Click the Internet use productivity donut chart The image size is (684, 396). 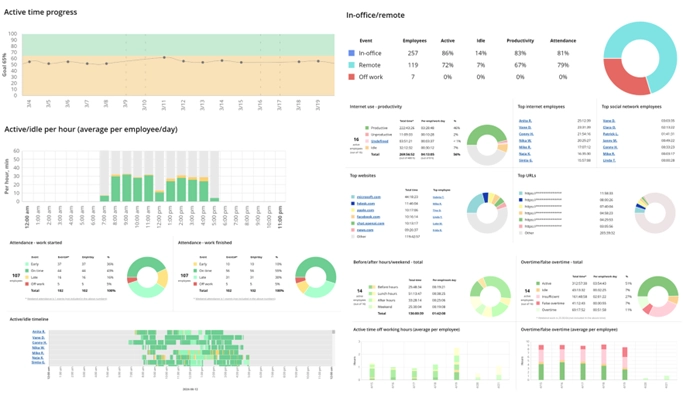pyautogui.click(x=487, y=145)
